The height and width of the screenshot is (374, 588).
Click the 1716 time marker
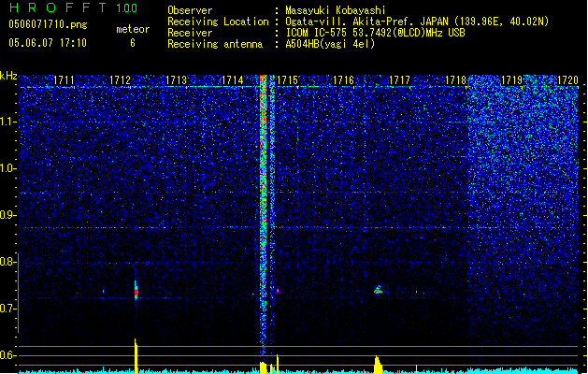coord(344,80)
